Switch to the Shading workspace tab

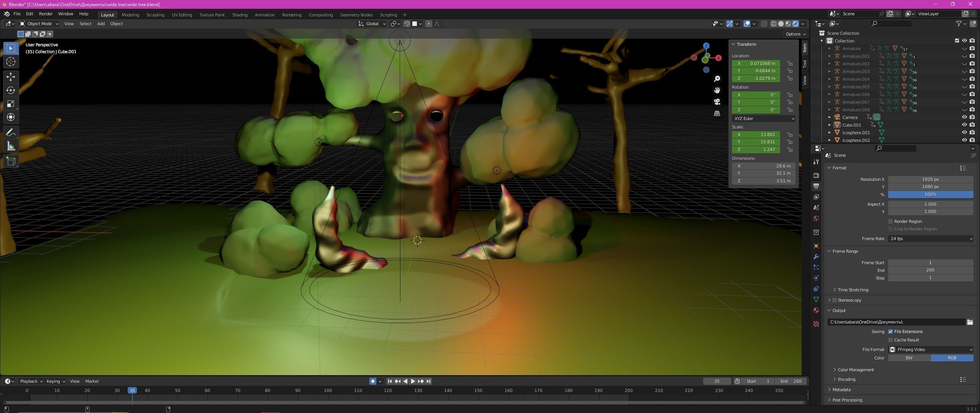(240, 15)
